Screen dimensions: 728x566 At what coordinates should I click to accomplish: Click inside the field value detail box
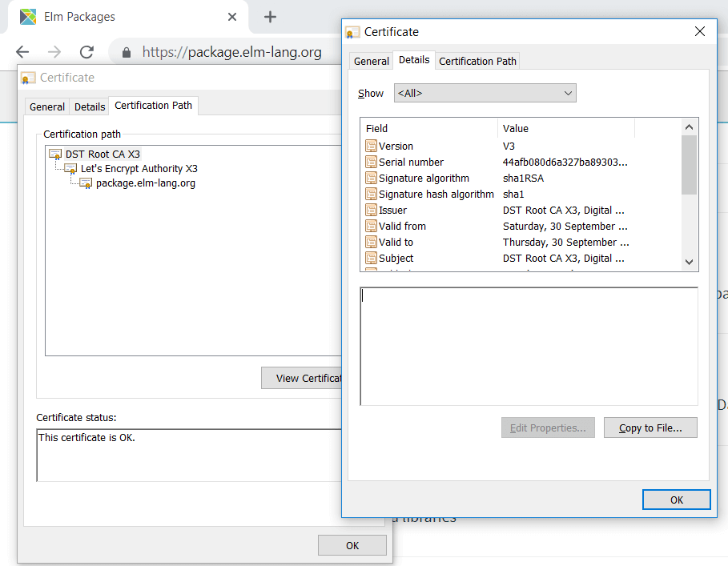click(529, 346)
